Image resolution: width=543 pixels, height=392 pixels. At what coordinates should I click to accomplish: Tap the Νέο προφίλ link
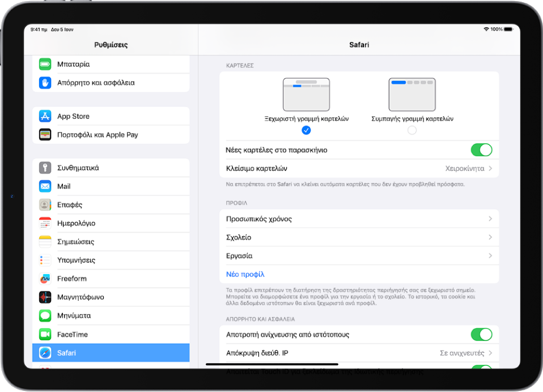pyautogui.click(x=245, y=274)
